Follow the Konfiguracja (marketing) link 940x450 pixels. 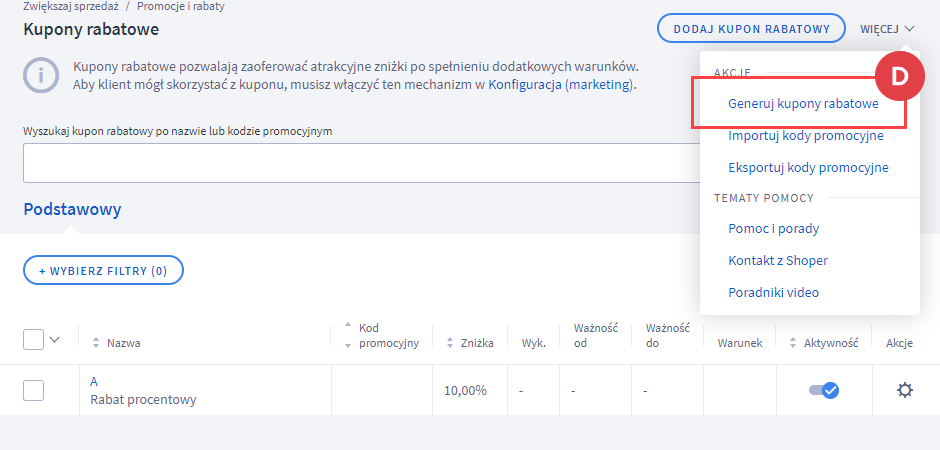[x=561, y=84]
